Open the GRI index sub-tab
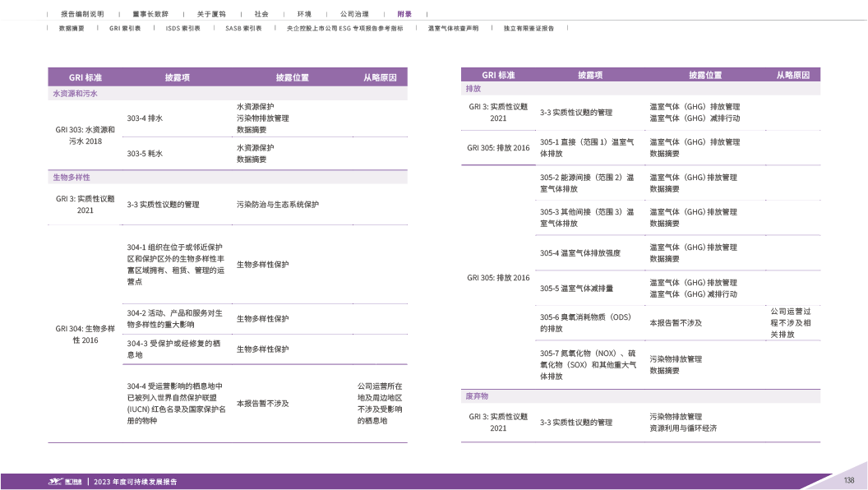The image size is (868, 490). tap(125, 28)
